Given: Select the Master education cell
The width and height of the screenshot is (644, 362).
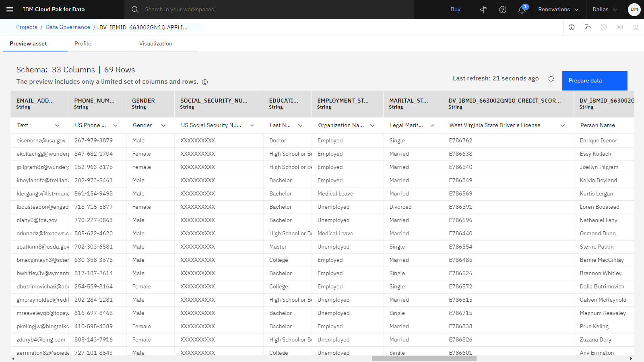Looking at the screenshot, I should click(278, 247).
